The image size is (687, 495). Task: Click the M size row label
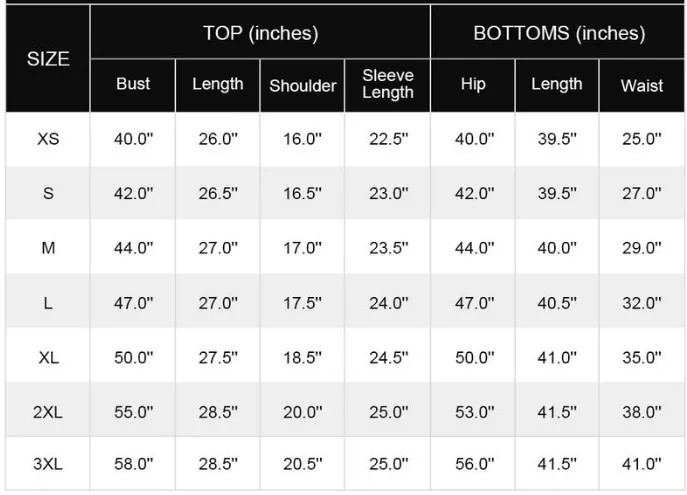48,248
